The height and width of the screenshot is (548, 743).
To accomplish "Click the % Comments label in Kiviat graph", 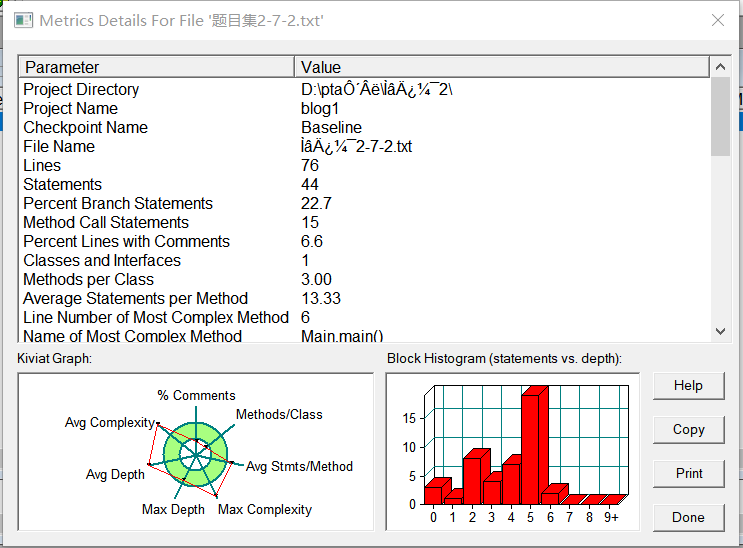I will tap(196, 395).
